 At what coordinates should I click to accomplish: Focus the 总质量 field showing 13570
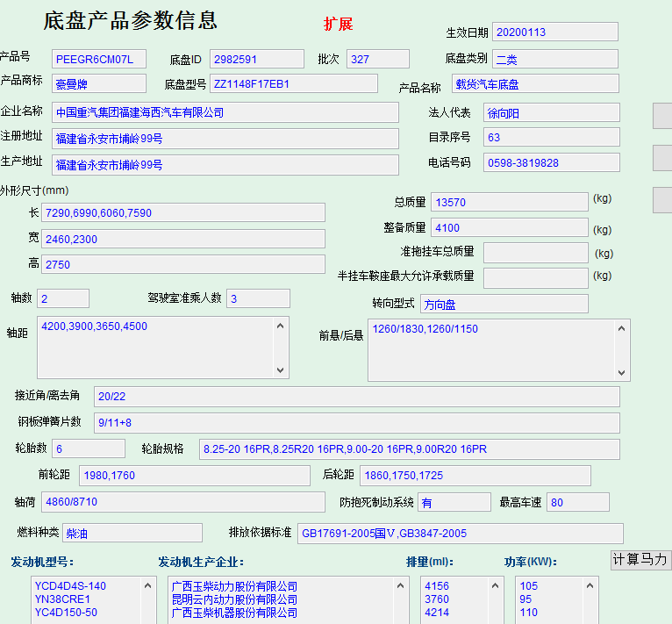509,203
